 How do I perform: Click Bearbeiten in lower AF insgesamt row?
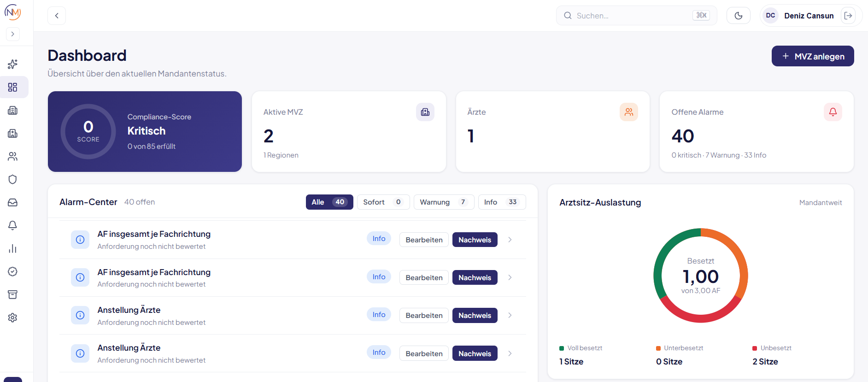click(x=424, y=277)
